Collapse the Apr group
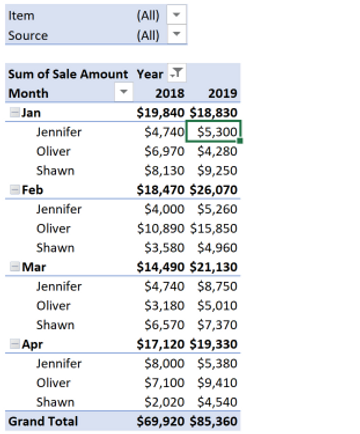The image size is (360, 434). 15,344
